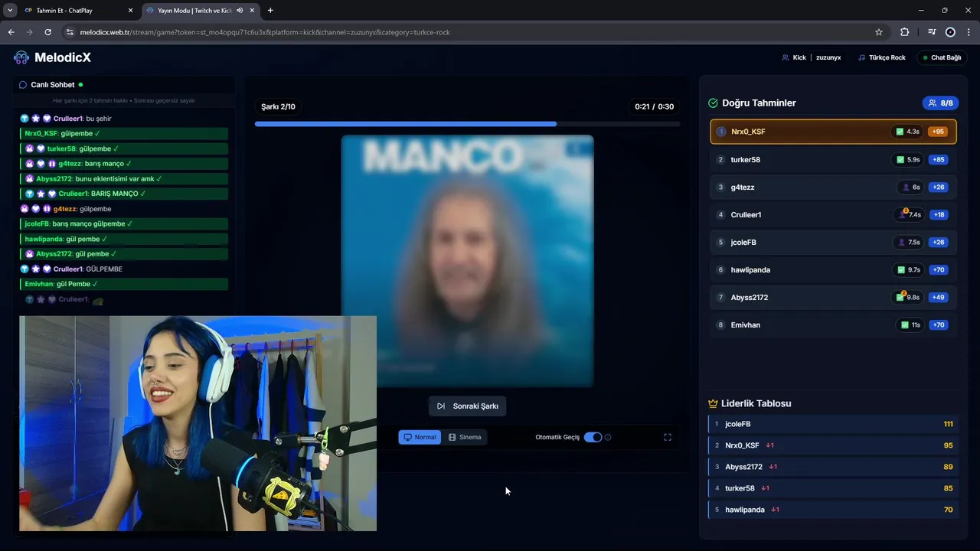Select Abyss2172 in the leaderboard
The height and width of the screenshot is (551, 980).
(x=833, y=467)
